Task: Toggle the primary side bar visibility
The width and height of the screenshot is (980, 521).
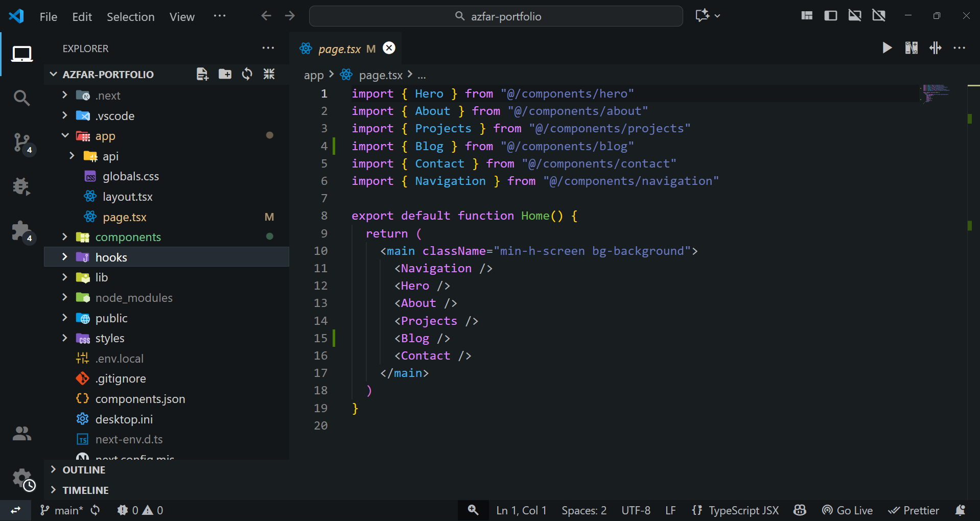Action: (831, 16)
